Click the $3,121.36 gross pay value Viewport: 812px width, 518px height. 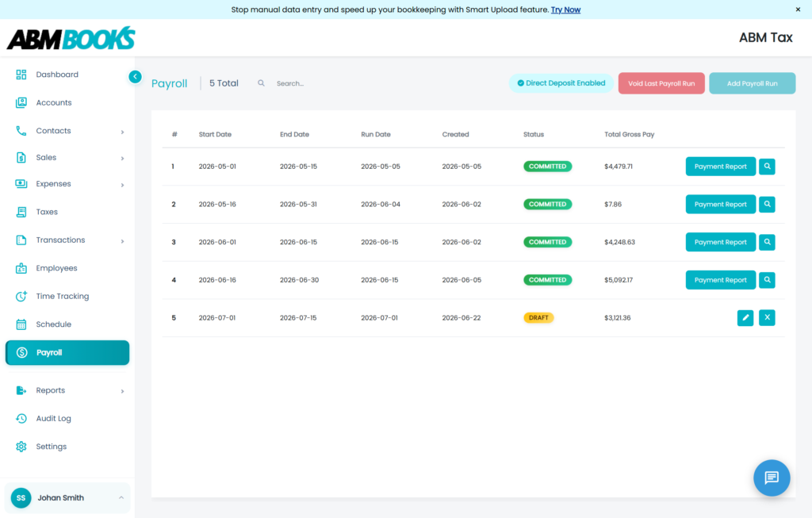(617, 317)
